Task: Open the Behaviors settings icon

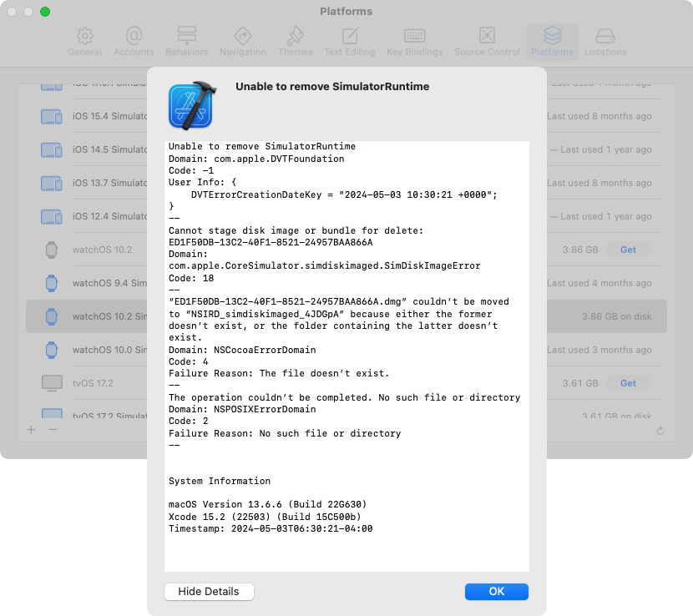Action: (186, 42)
